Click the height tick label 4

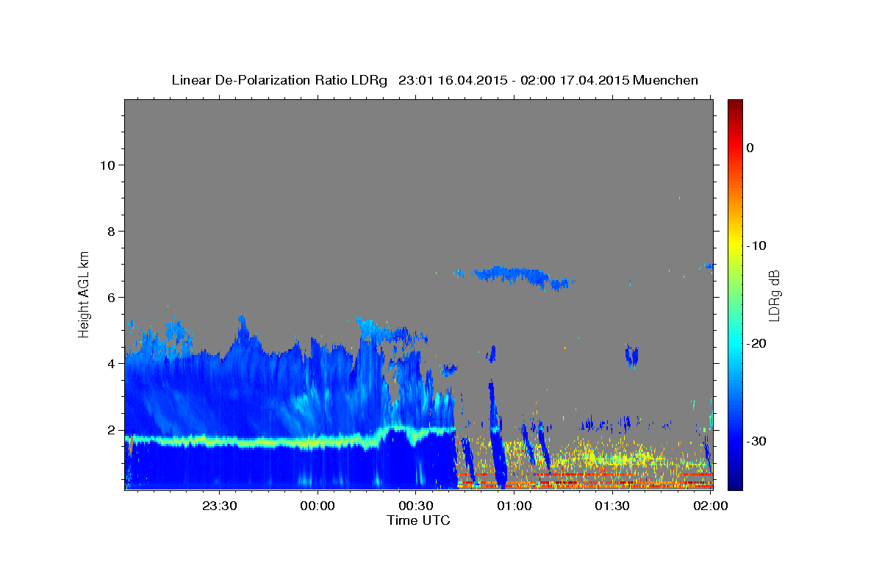(x=111, y=363)
